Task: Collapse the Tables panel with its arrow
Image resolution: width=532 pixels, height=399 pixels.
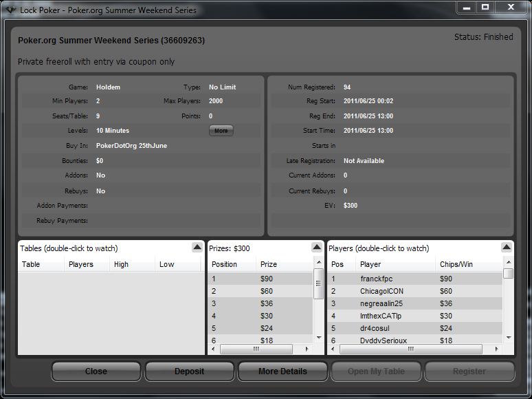Action: (x=197, y=247)
